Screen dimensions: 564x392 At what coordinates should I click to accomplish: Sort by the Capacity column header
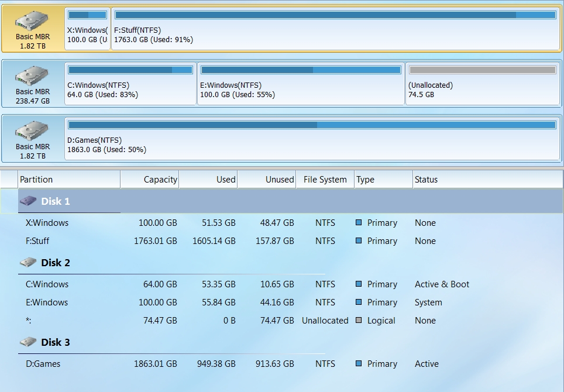pos(150,180)
